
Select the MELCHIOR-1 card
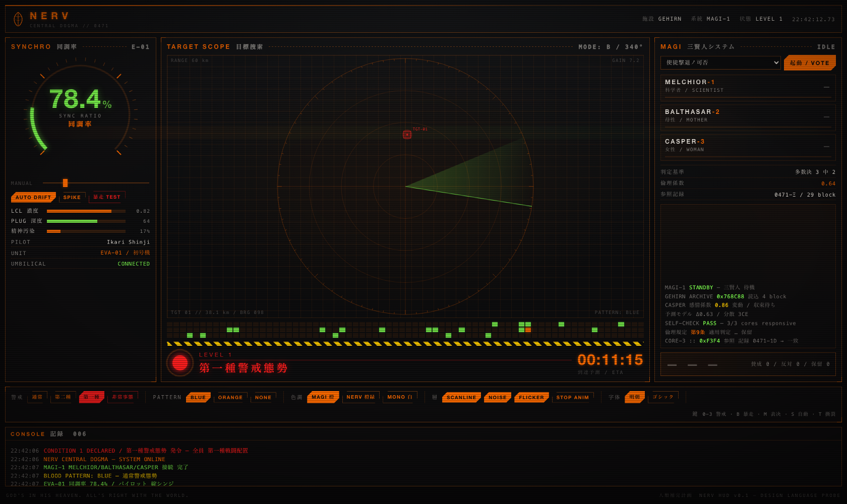[x=748, y=87]
